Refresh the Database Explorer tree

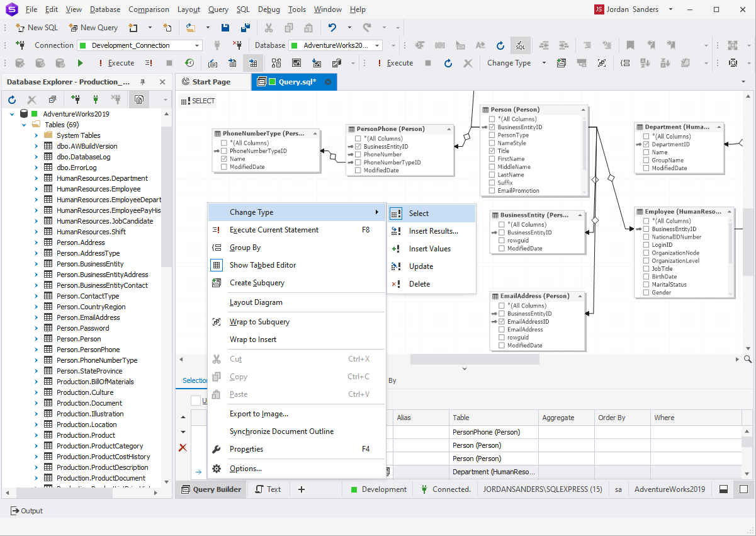[11, 99]
